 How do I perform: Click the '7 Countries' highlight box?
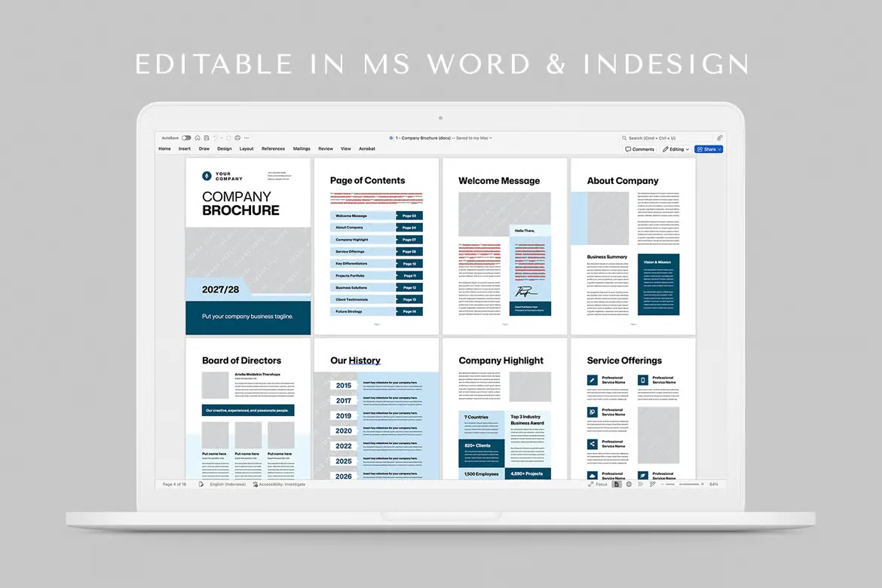click(x=482, y=425)
